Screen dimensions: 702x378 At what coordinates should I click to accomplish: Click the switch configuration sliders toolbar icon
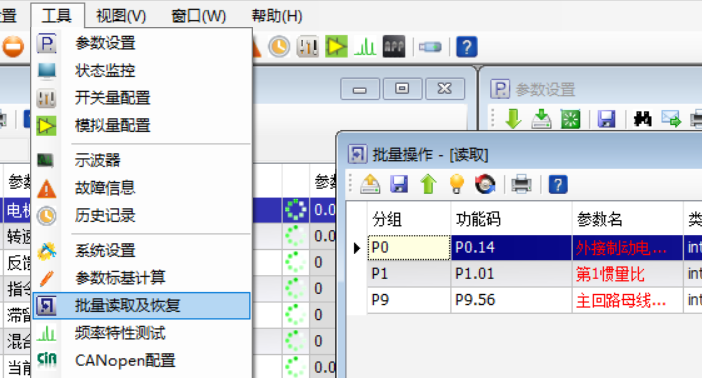[308, 47]
